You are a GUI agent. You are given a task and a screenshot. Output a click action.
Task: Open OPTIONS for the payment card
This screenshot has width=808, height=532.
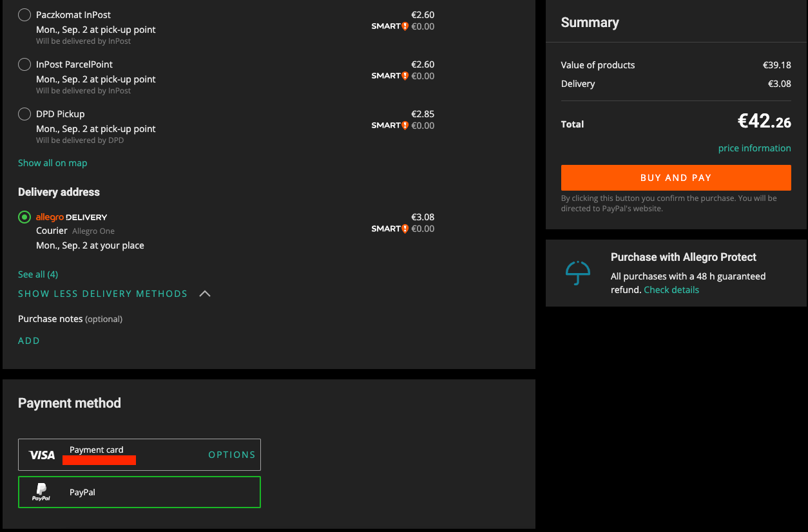(x=231, y=455)
